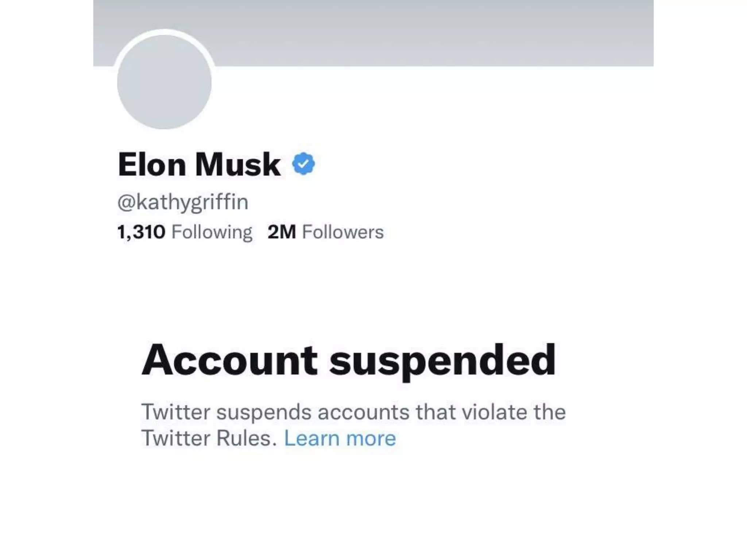Image resolution: width=747 pixels, height=560 pixels.
Task: Click the word "Musk" in profile name
Action: coord(238,165)
